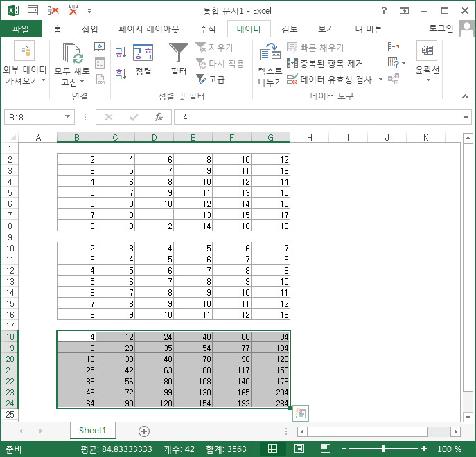This screenshot has width=476, height=457.
Task: Click 지우기 clear filter
Action: point(214,47)
